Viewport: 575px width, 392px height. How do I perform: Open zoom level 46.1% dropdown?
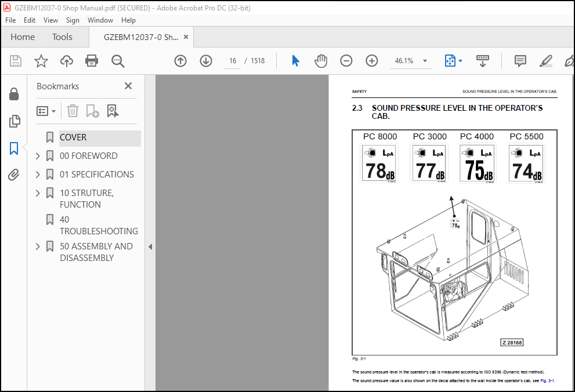(x=425, y=61)
